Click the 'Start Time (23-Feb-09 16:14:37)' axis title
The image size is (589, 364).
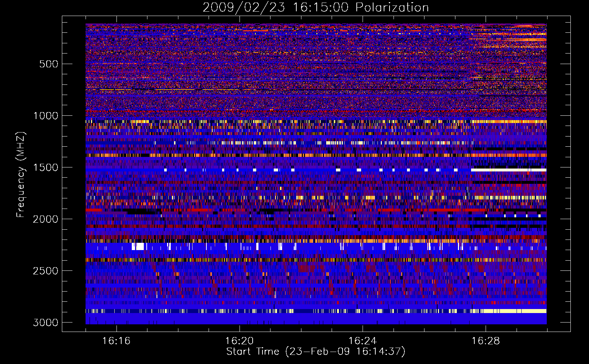pyautogui.click(x=316, y=352)
